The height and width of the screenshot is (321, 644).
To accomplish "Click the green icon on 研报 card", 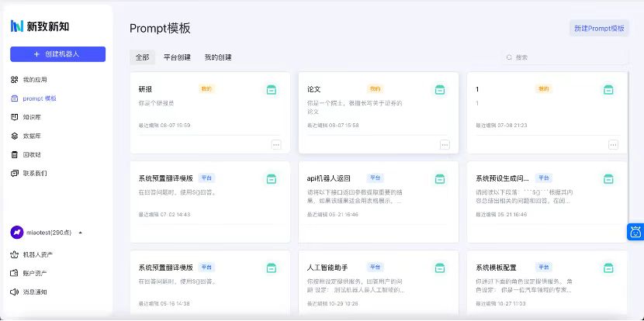I will 271,89.
